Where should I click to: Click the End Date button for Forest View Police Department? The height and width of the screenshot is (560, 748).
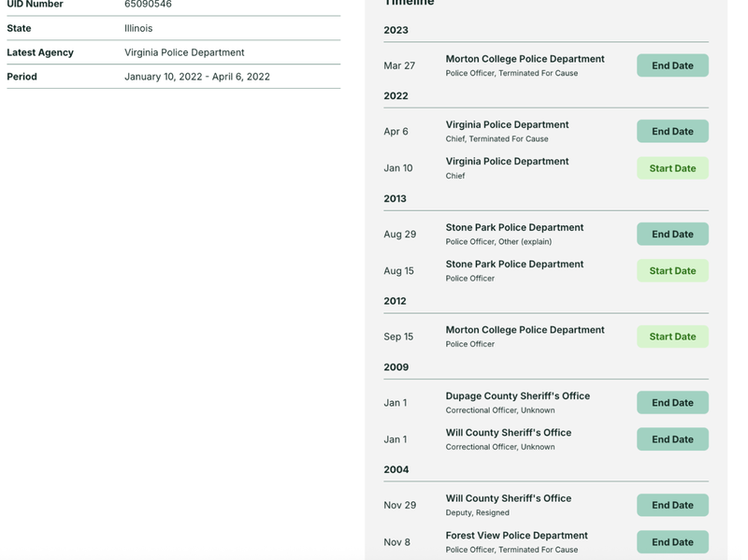click(671, 540)
